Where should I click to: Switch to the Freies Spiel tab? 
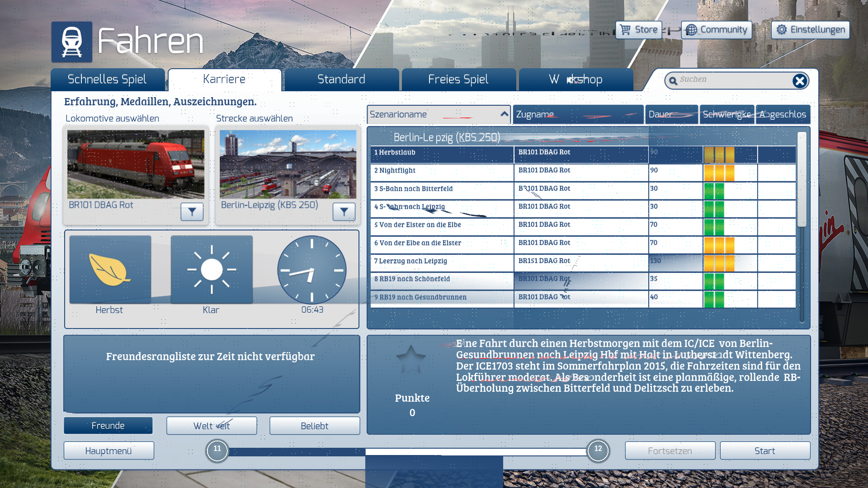(458, 80)
